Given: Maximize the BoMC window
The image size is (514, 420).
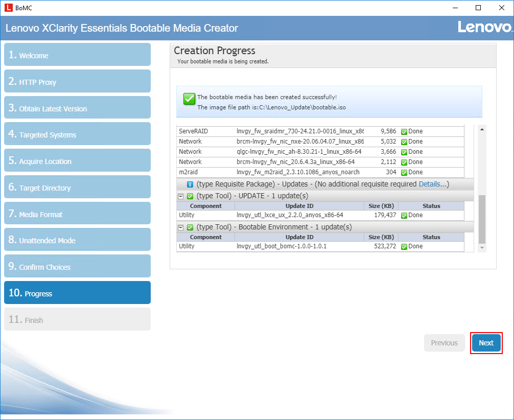Looking at the screenshot, I should [478, 8].
